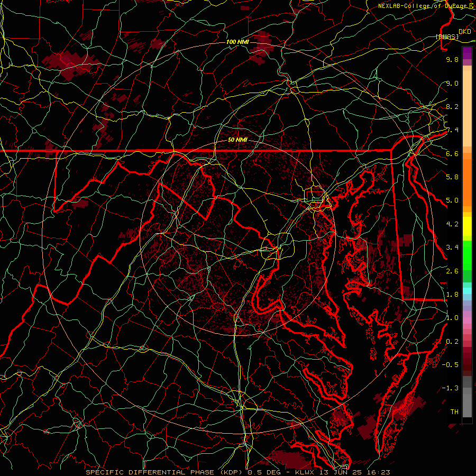This screenshot has height=476, width=476.
Task: Pick the purple top of the color bar
Action: (467, 53)
